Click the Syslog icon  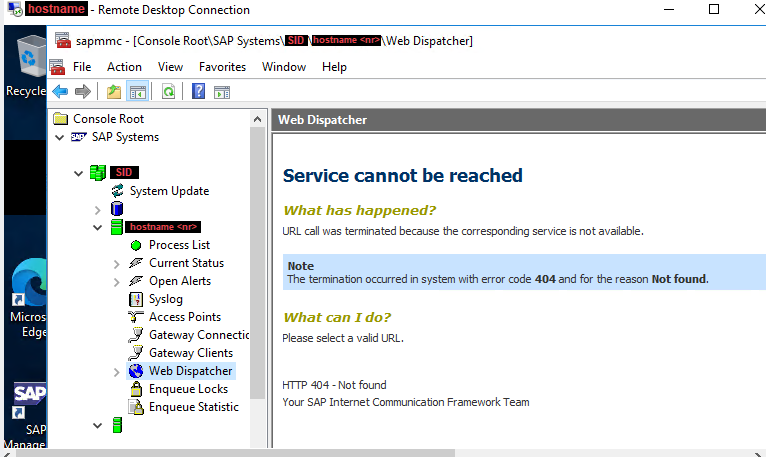click(x=136, y=299)
